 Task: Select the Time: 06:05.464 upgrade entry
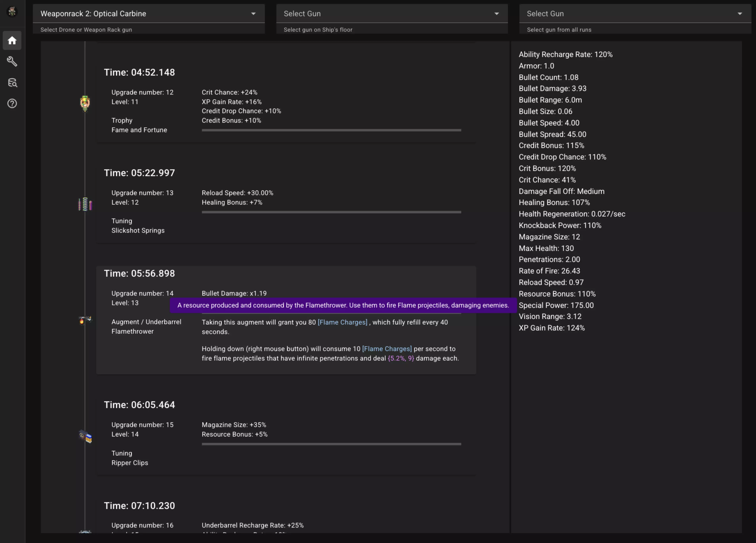pos(139,405)
